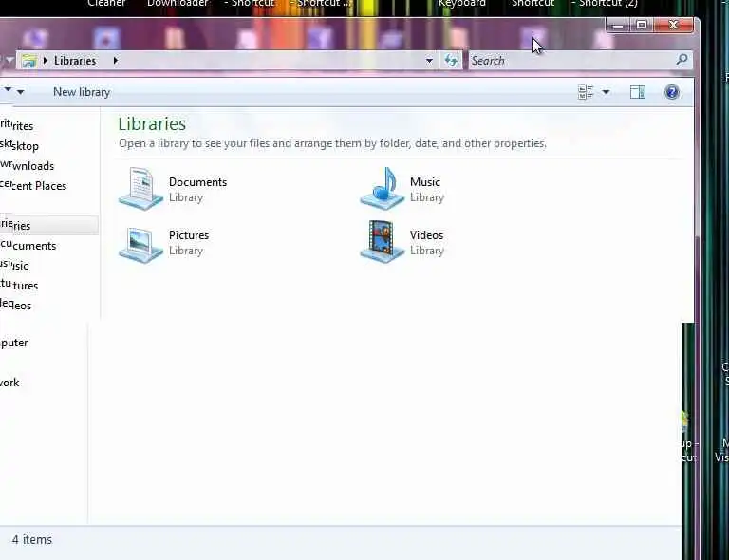Select Downloads in navigation pane
Screen dimensions: 729x560
coord(27,166)
